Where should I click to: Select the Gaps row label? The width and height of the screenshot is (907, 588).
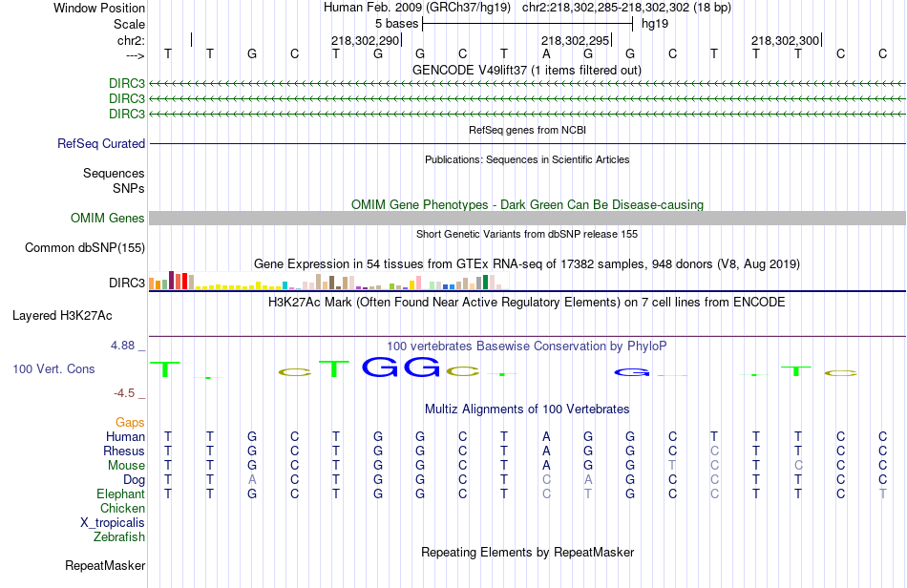[x=130, y=422]
